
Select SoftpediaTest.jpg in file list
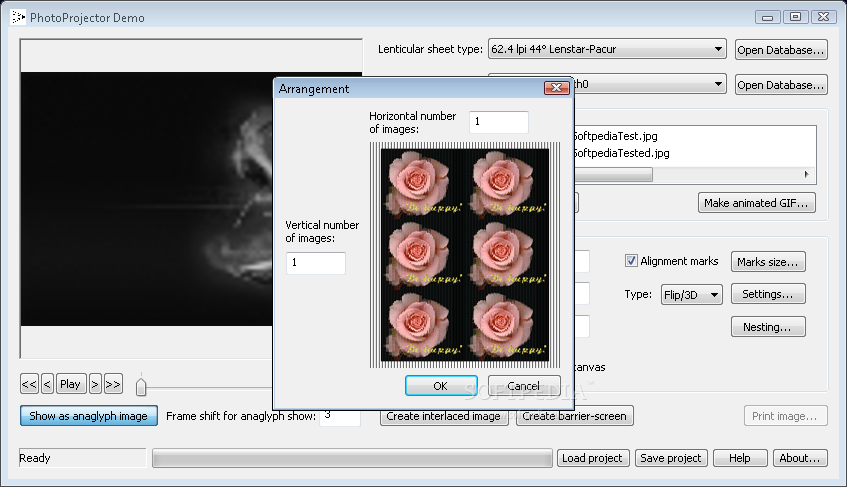point(615,136)
